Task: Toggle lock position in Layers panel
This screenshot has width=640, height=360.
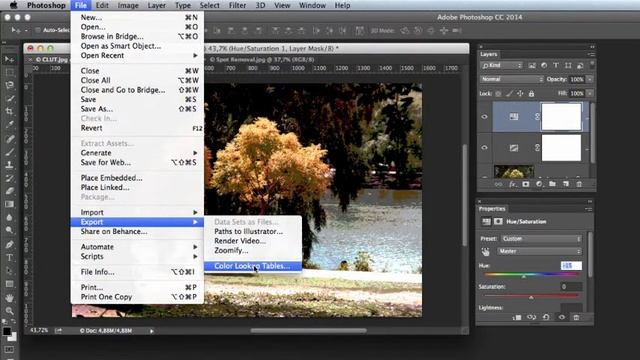Action: click(x=520, y=93)
